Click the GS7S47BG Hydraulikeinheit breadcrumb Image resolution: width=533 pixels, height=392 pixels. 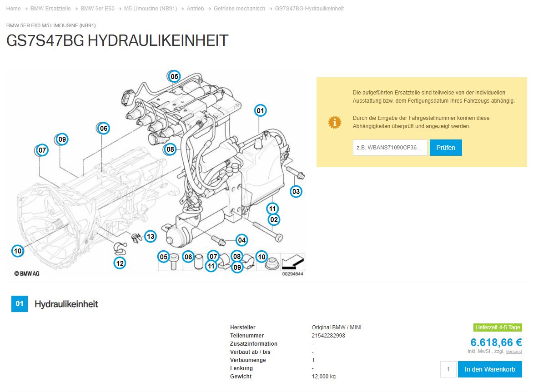tap(309, 9)
